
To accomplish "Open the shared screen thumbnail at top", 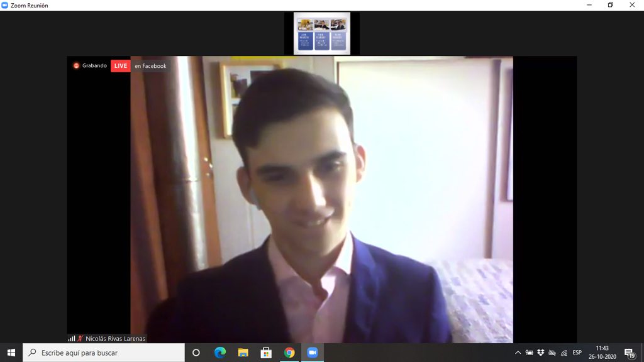I will click(x=321, y=34).
